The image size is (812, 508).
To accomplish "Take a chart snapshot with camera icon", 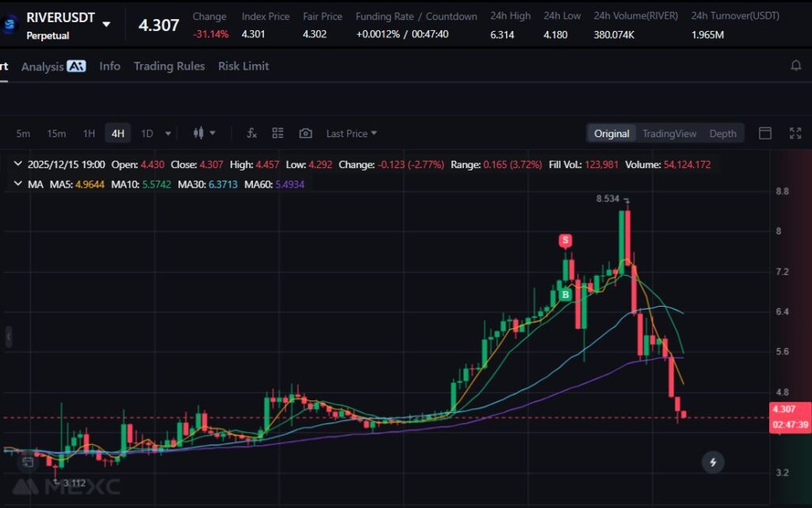I will [305, 133].
